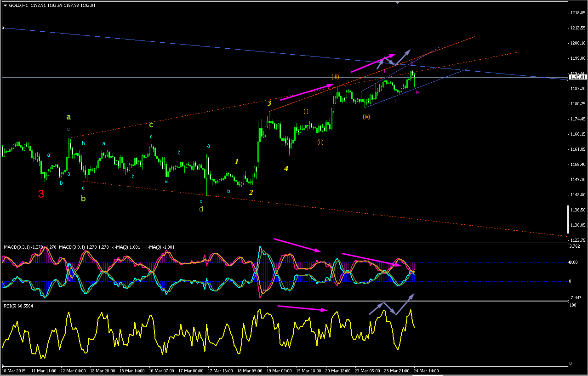The image size is (588, 376).
Task: Click the '20 Mar 12:00' time axis label
Action: point(339,370)
